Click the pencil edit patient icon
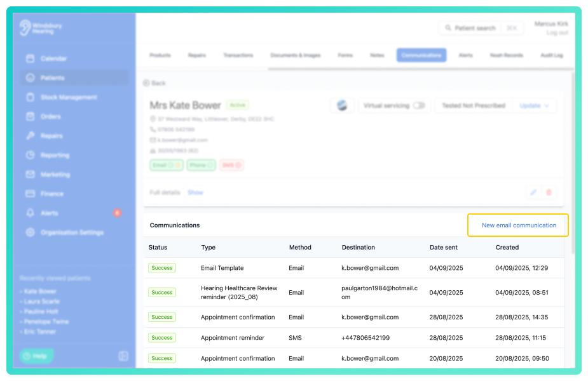Viewport: 588px width, 381px height. (533, 192)
